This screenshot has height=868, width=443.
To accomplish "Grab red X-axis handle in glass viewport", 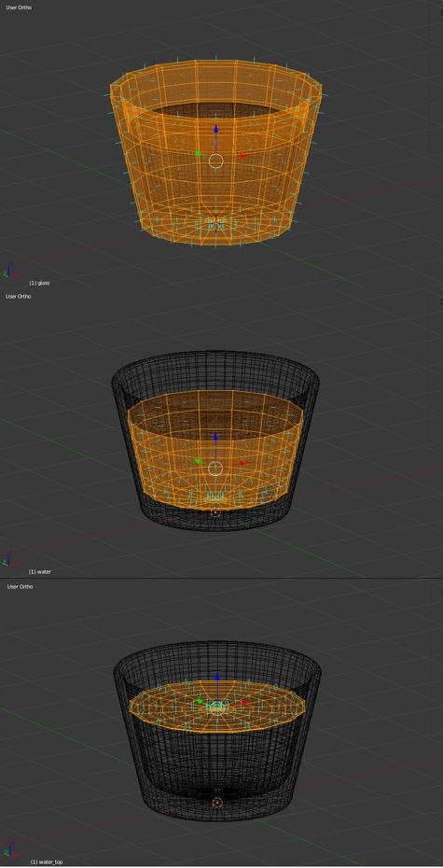I will (242, 156).
